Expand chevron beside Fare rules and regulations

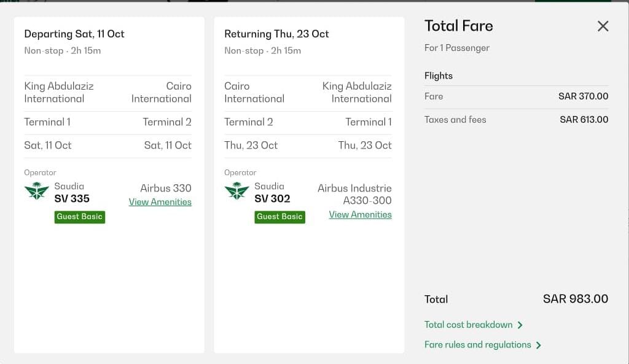click(539, 346)
